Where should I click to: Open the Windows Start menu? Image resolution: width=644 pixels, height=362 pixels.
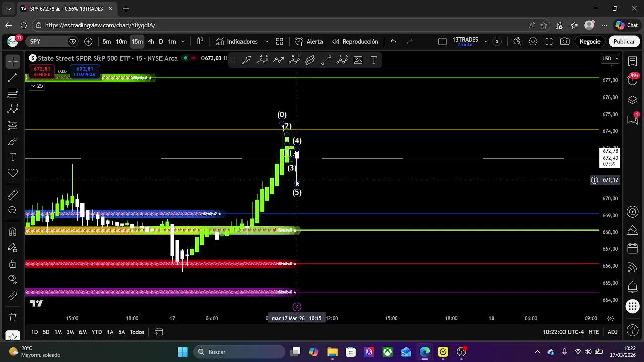pos(183,352)
